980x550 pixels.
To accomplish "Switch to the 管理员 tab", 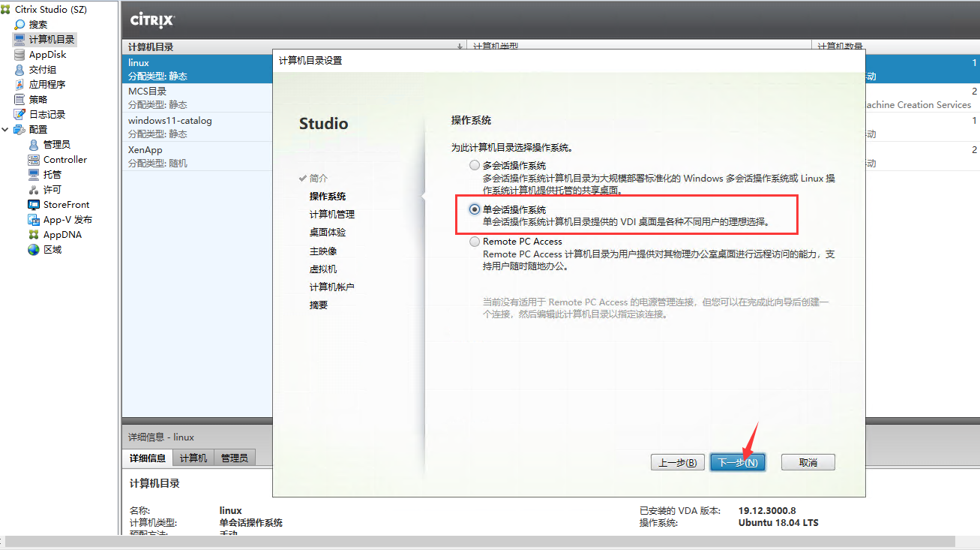I will point(234,457).
